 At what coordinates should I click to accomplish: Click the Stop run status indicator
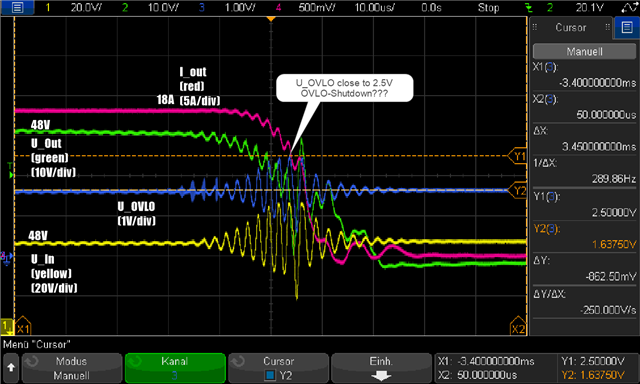[489, 7]
